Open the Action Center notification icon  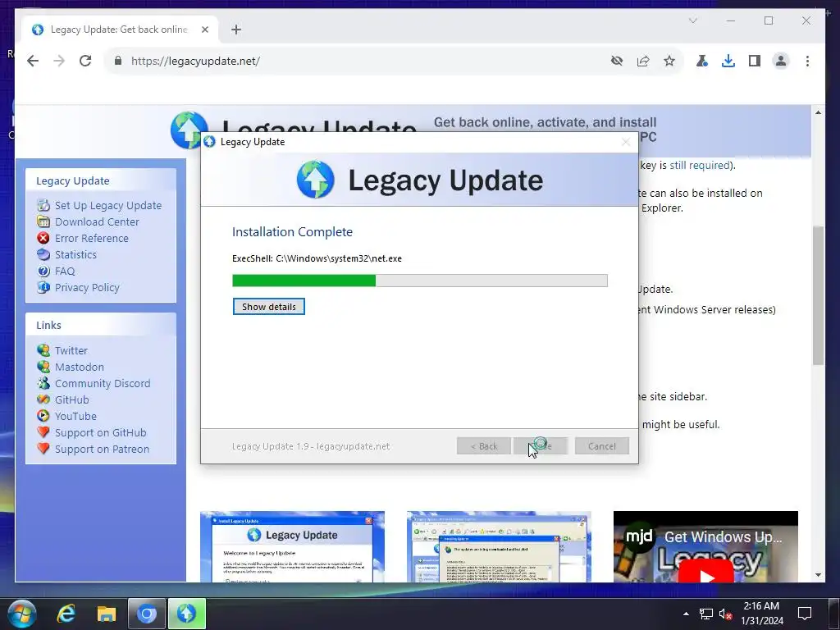point(804,614)
